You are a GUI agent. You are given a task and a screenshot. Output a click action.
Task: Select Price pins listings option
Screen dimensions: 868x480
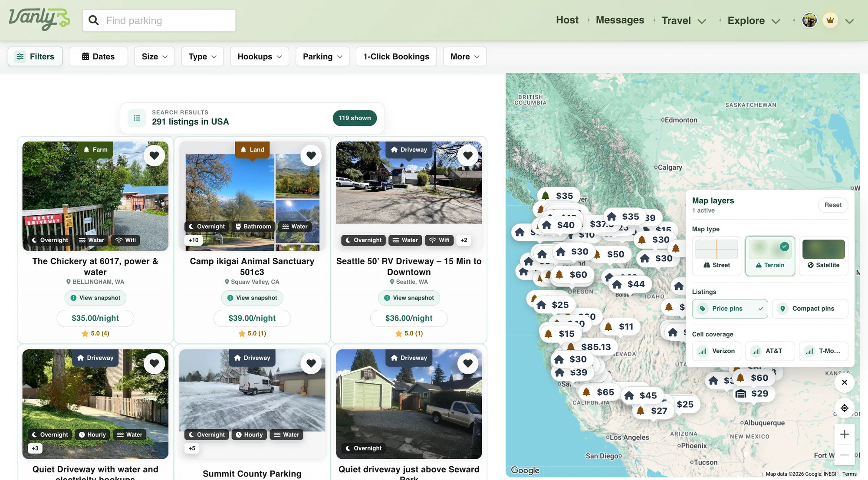[x=730, y=309]
